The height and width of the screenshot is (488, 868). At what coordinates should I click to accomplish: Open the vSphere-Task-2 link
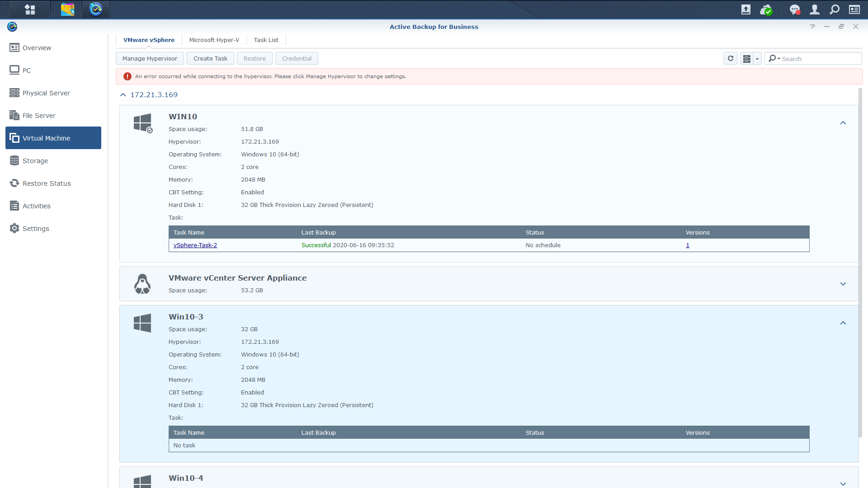click(x=195, y=245)
